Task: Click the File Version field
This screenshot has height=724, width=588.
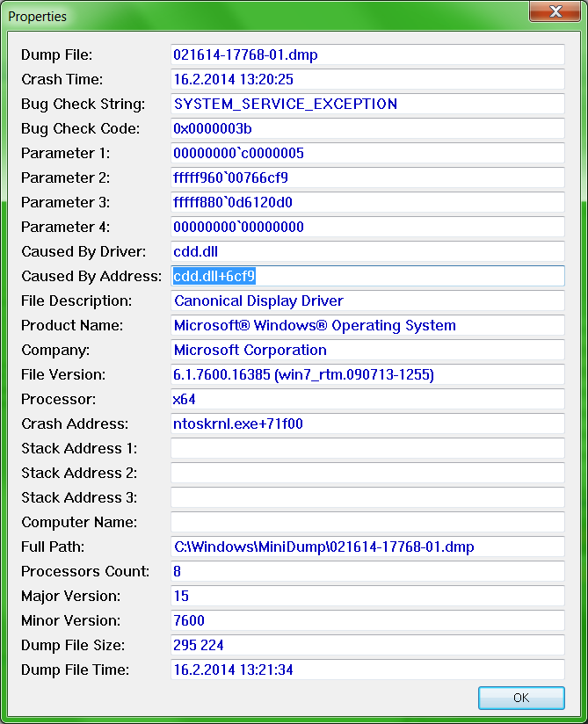Action: [x=367, y=374]
